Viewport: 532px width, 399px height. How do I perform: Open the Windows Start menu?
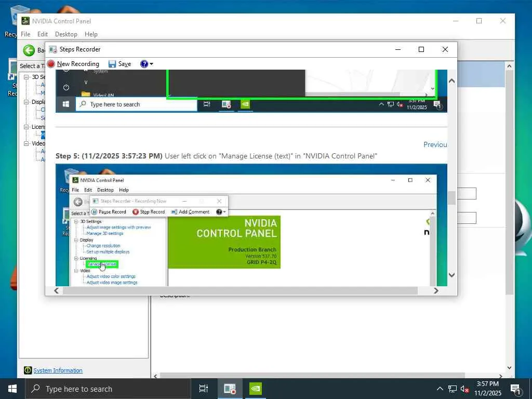pos(12,389)
